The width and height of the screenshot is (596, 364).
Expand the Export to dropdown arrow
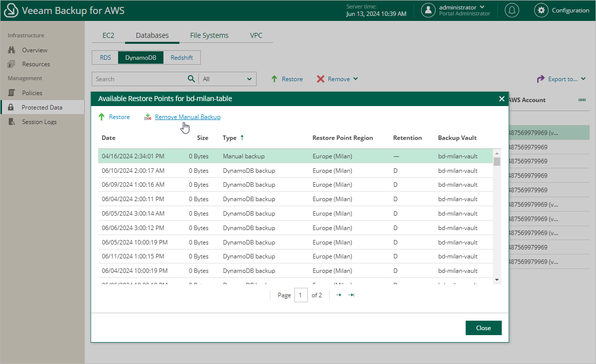pyautogui.click(x=584, y=79)
